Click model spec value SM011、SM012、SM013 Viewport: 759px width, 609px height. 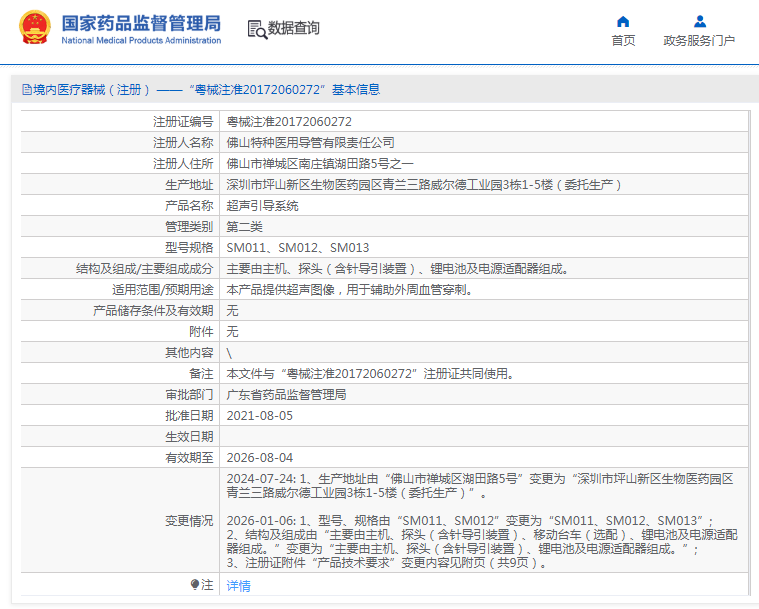pos(298,247)
